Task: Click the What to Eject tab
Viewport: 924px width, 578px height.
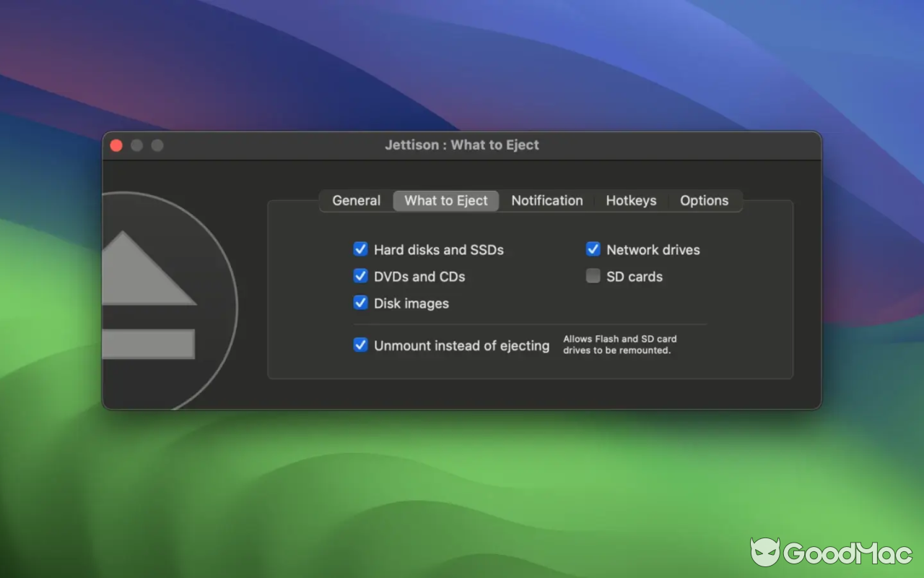Action: (445, 200)
